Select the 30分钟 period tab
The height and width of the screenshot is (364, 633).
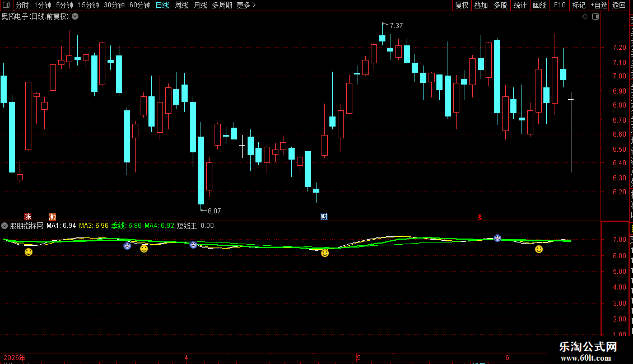[x=114, y=5]
